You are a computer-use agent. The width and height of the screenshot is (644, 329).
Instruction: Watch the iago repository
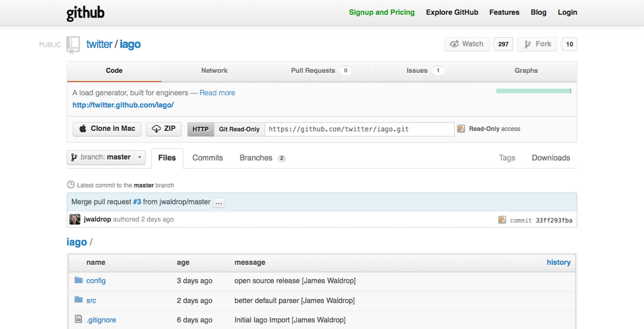(466, 44)
